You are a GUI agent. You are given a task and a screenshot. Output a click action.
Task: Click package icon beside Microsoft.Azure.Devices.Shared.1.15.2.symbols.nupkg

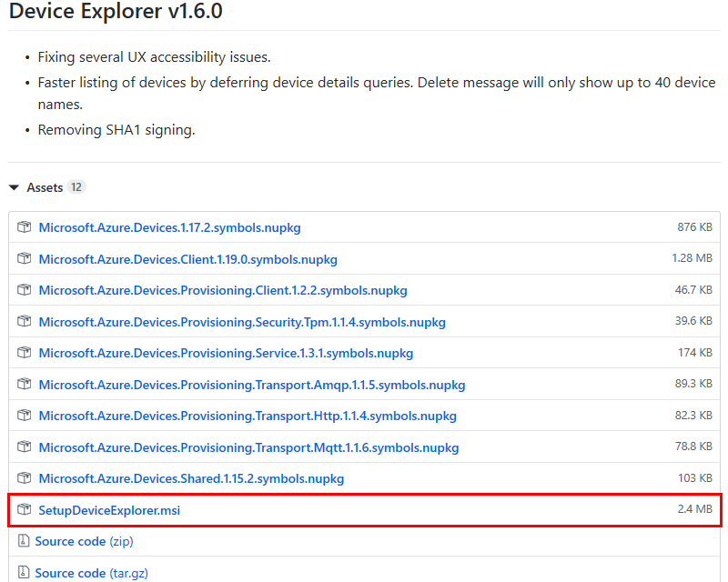coord(25,478)
